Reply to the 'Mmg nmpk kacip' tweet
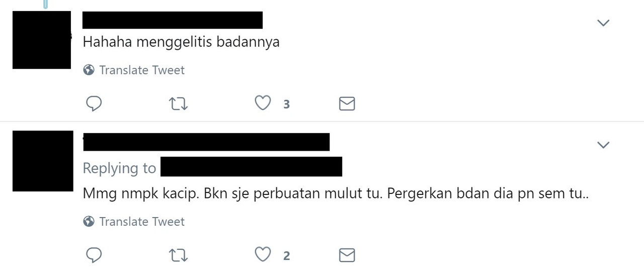Screen dimensions: 644x271 [94, 255]
